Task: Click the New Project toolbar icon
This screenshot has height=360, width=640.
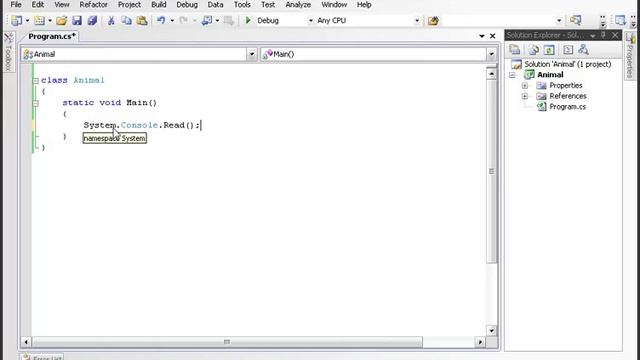Action: (17, 20)
